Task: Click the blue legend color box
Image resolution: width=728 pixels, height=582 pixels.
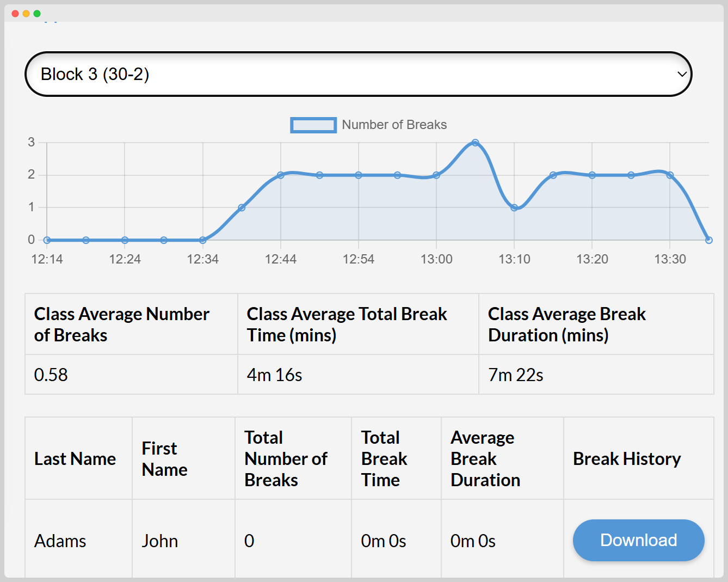Action: click(313, 125)
